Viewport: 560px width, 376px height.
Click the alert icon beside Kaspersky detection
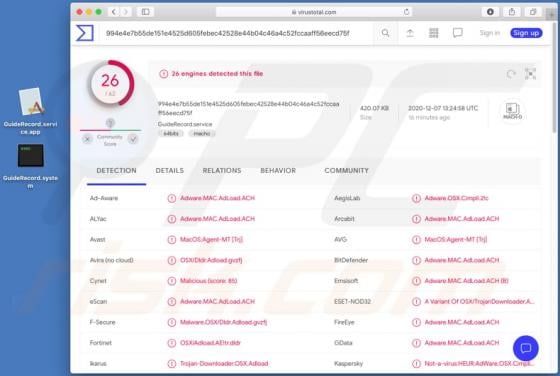tap(416, 364)
